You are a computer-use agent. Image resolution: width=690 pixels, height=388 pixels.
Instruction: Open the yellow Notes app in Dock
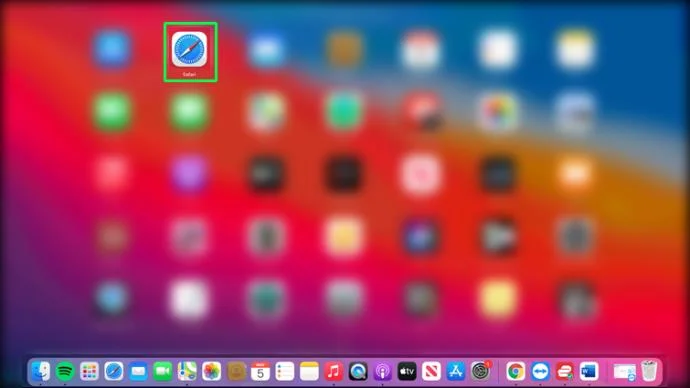(x=309, y=372)
